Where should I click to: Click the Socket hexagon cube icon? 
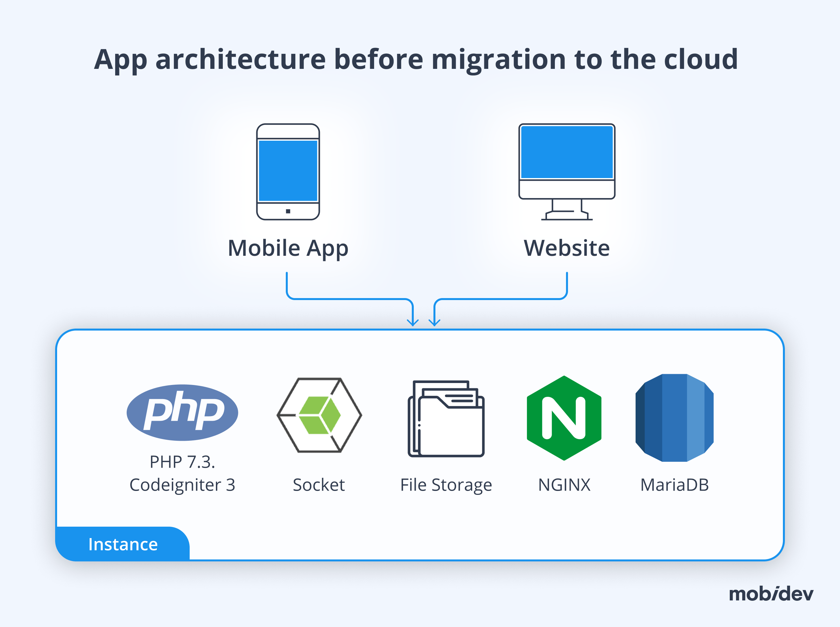(319, 415)
